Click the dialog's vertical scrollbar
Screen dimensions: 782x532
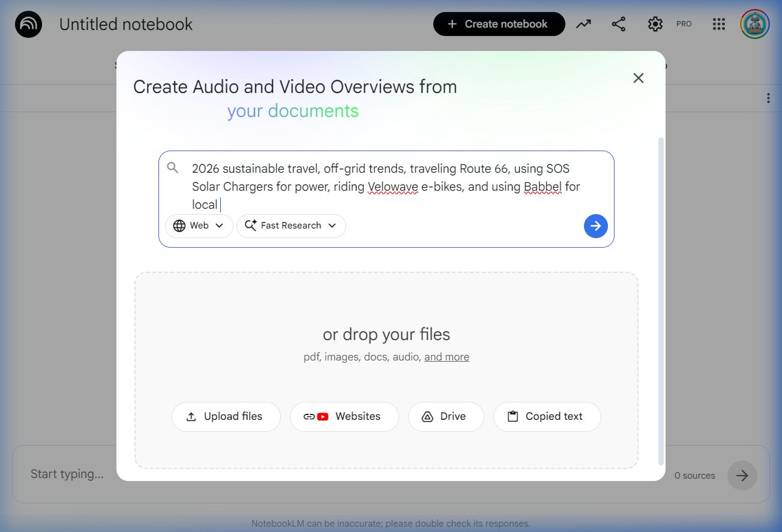(661, 300)
